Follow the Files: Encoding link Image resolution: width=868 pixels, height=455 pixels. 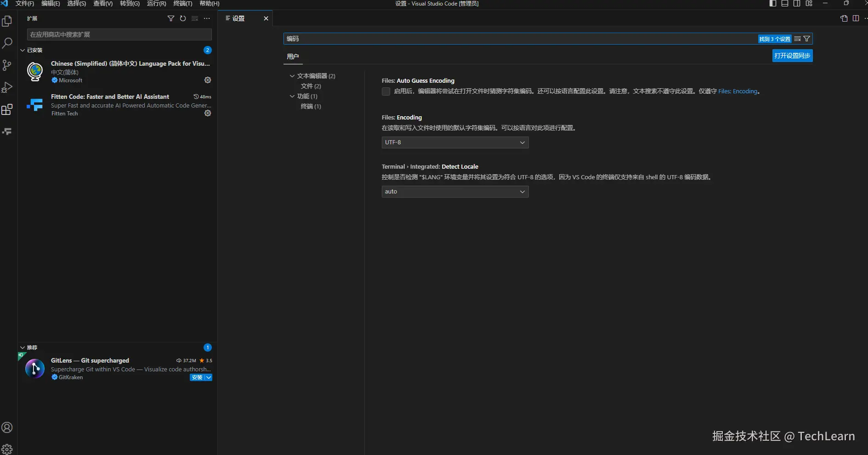coord(738,91)
